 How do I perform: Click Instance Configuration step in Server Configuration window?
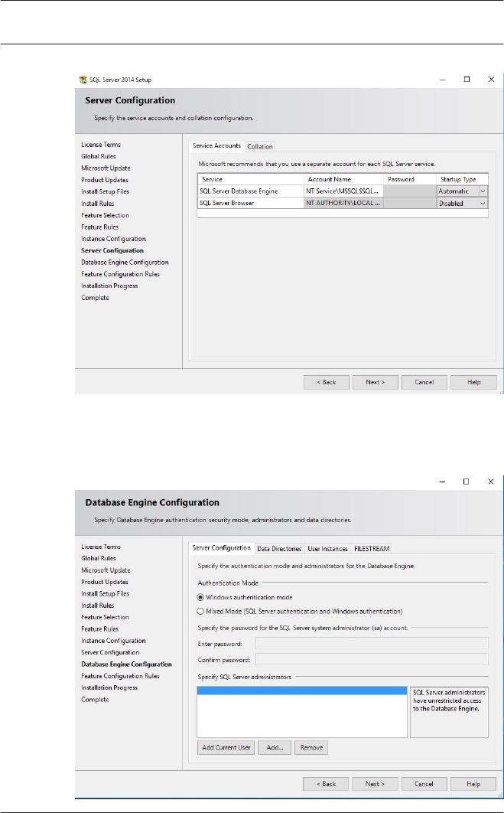pos(113,239)
